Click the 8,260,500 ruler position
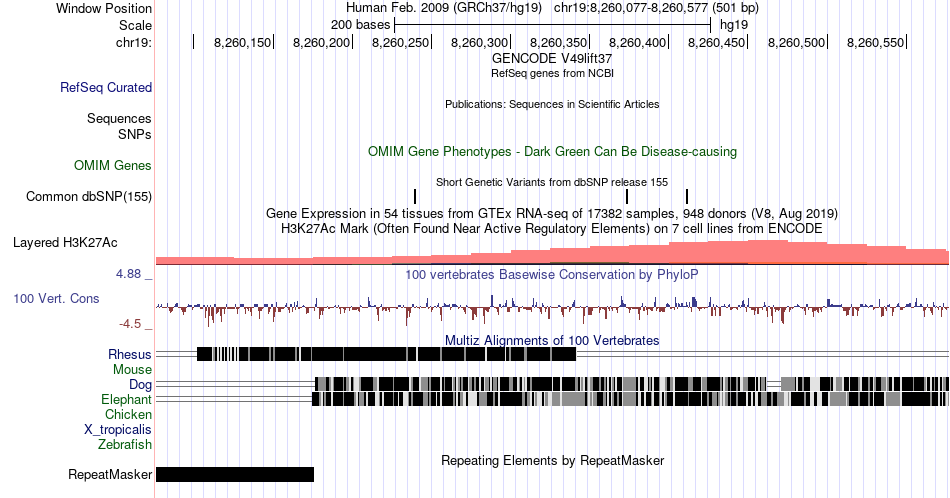The height and width of the screenshot is (498, 950). [x=797, y=42]
